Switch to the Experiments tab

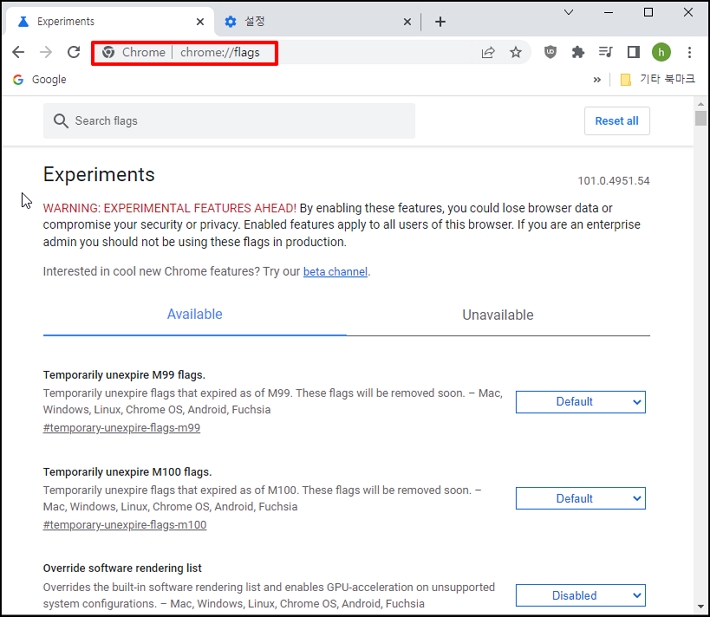point(109,21)
